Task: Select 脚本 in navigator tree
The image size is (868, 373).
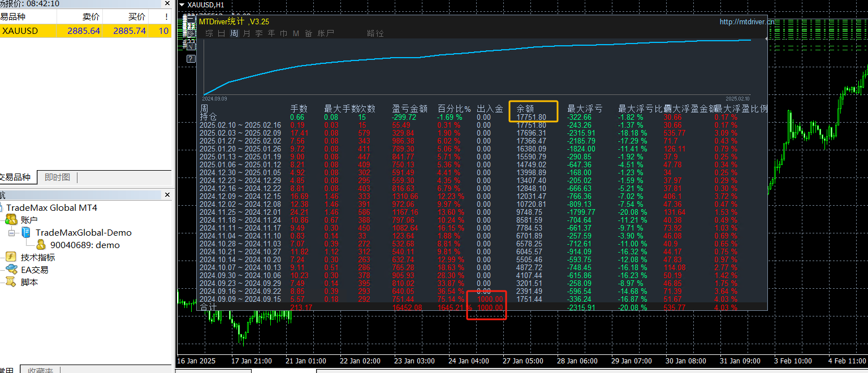Action: click(x=29, y=282)
